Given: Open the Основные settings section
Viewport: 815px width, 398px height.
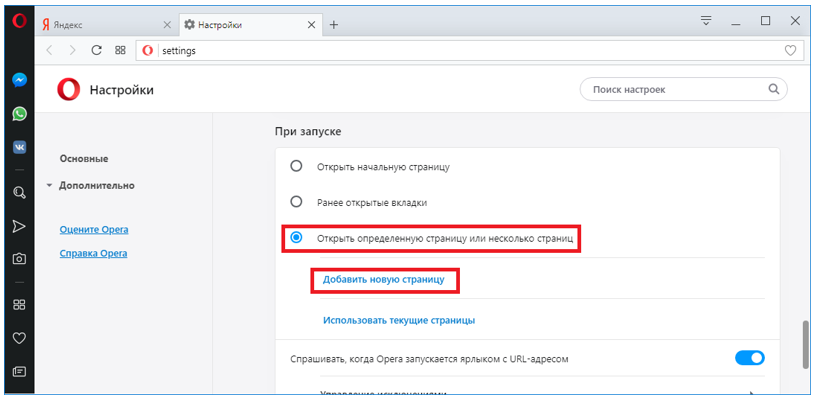Looking at the screenshot, I should coord(84,158).
